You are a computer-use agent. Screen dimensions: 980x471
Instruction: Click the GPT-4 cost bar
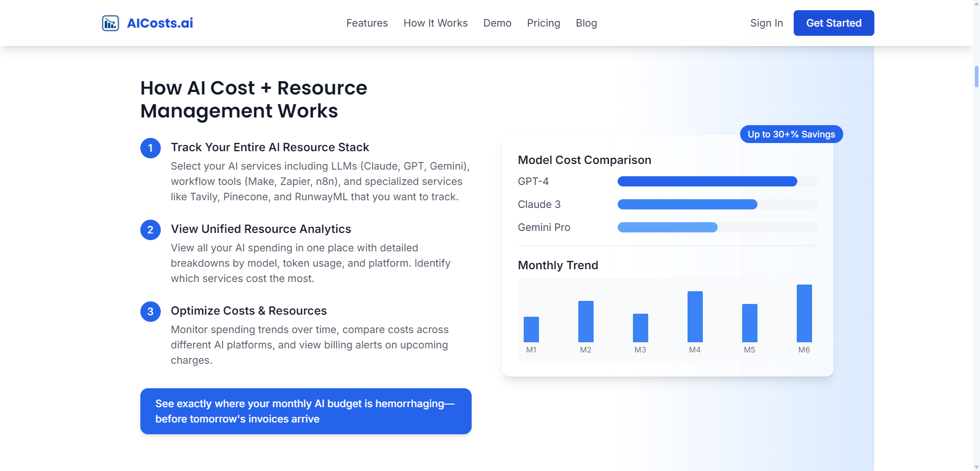pos(707,181)
